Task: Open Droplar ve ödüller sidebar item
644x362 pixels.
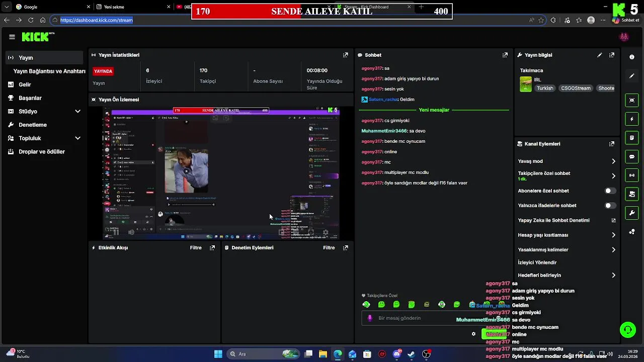Action: tap(45, 151)
